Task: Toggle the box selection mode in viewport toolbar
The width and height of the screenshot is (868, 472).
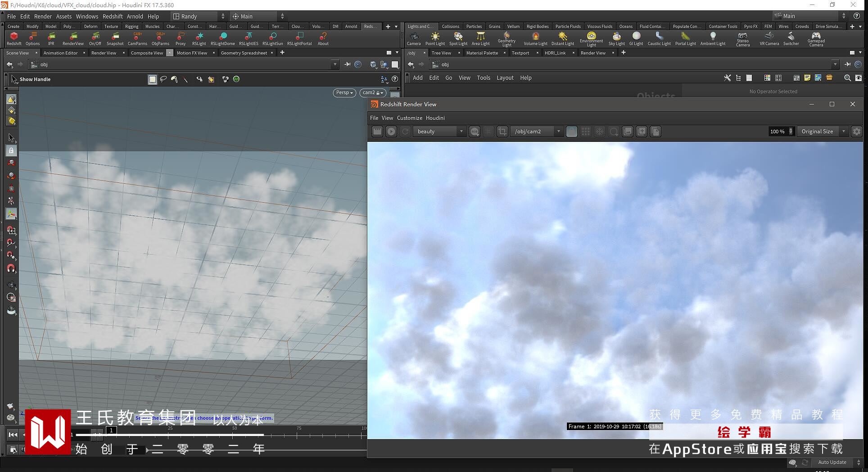Action: click(x=153, y=79)
